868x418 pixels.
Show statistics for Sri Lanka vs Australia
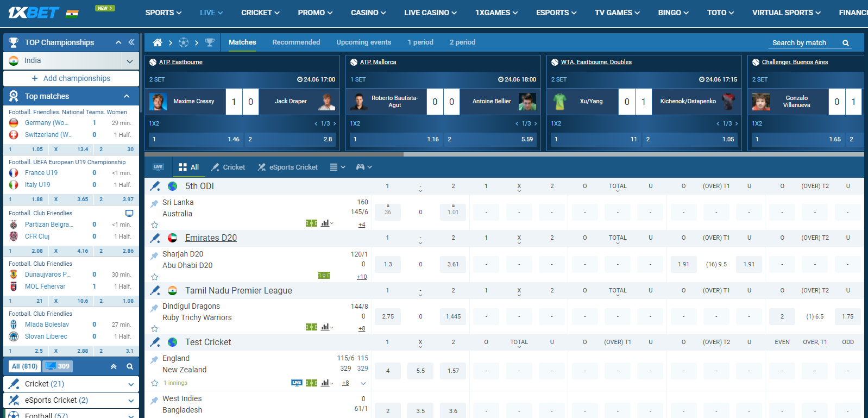(x=327, y=223)
